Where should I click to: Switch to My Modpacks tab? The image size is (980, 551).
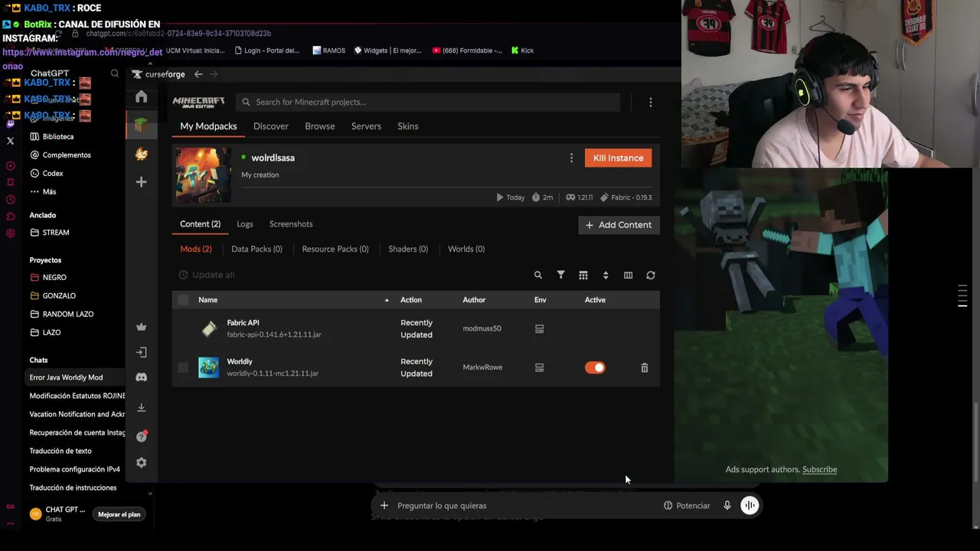click(x=208, y=126)
